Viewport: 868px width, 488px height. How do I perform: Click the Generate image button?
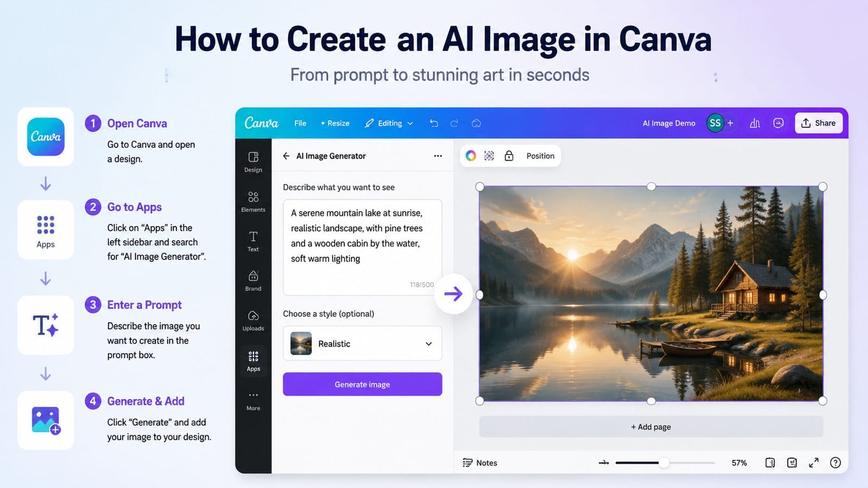pyautogui.click(x=362, y=384)
